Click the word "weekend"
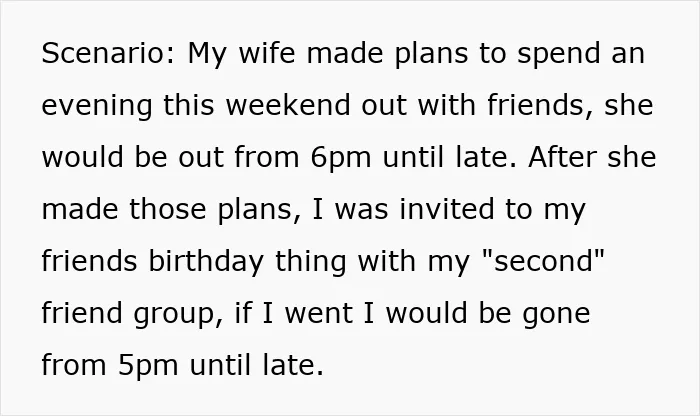700x416 pixels. point(288,104)
